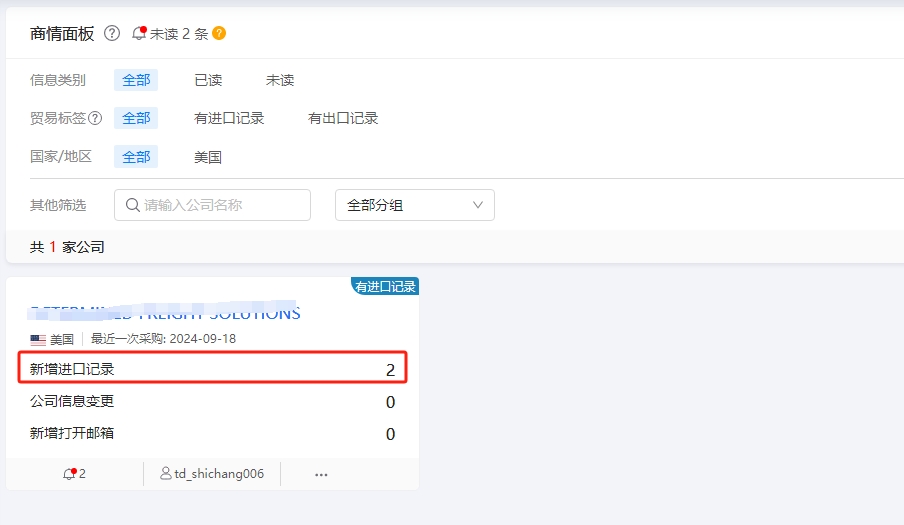The height and width of the screenshot is (525, 904).
Task: Click the orange question mark icon
Action: point(219,33)
